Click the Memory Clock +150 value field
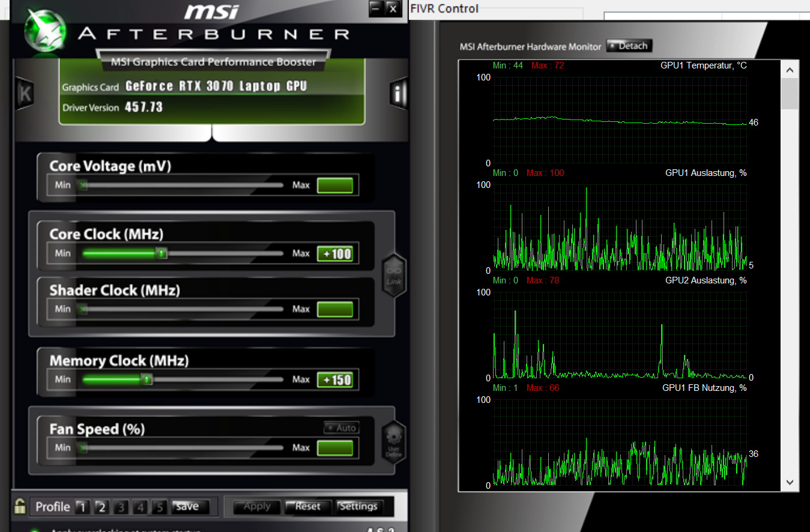This screenshot has width=810, height=532. coord(334,380)
